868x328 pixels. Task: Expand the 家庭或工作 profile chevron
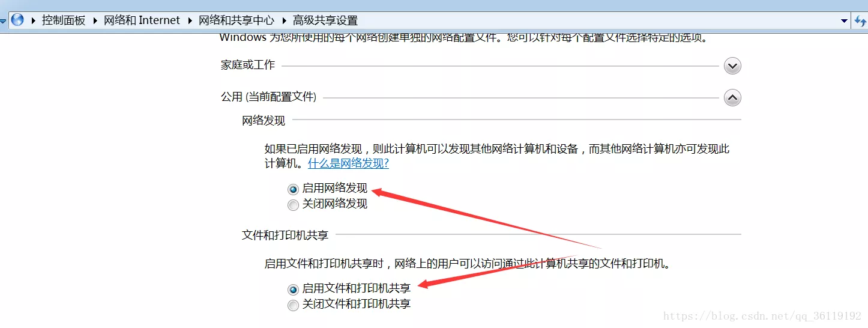click(732, 66)
